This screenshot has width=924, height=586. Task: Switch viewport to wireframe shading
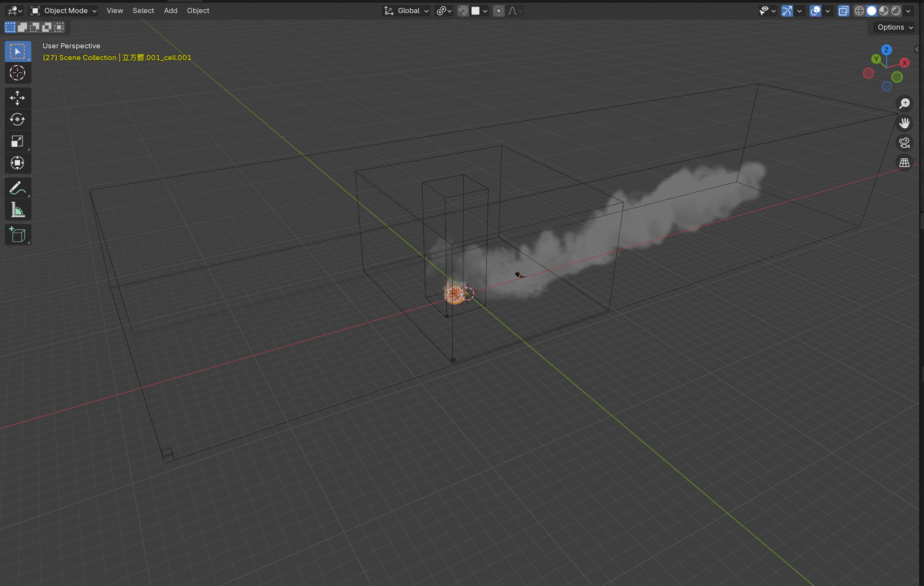click(x=859, y=11)
